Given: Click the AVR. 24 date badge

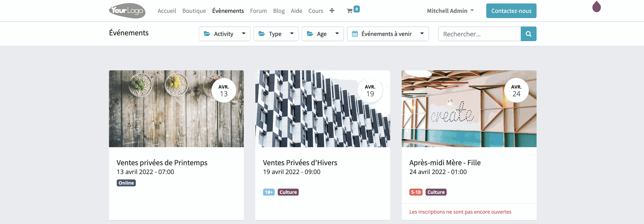Looking at the screenshot, I should click(x=516, y=90).
